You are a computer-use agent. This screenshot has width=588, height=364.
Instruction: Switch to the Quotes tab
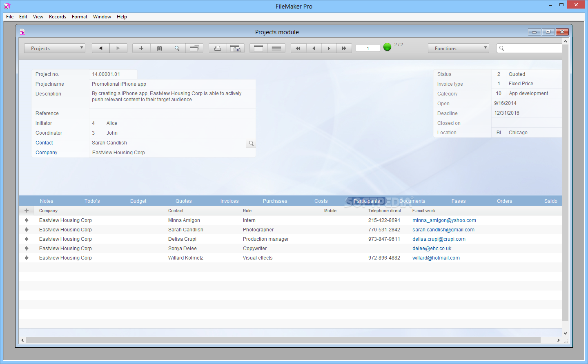[x=184, y=201]
